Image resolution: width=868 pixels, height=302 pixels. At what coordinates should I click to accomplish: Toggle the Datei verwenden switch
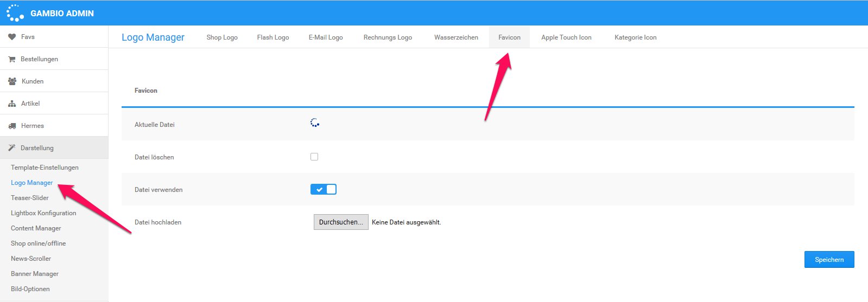(324, 189)
